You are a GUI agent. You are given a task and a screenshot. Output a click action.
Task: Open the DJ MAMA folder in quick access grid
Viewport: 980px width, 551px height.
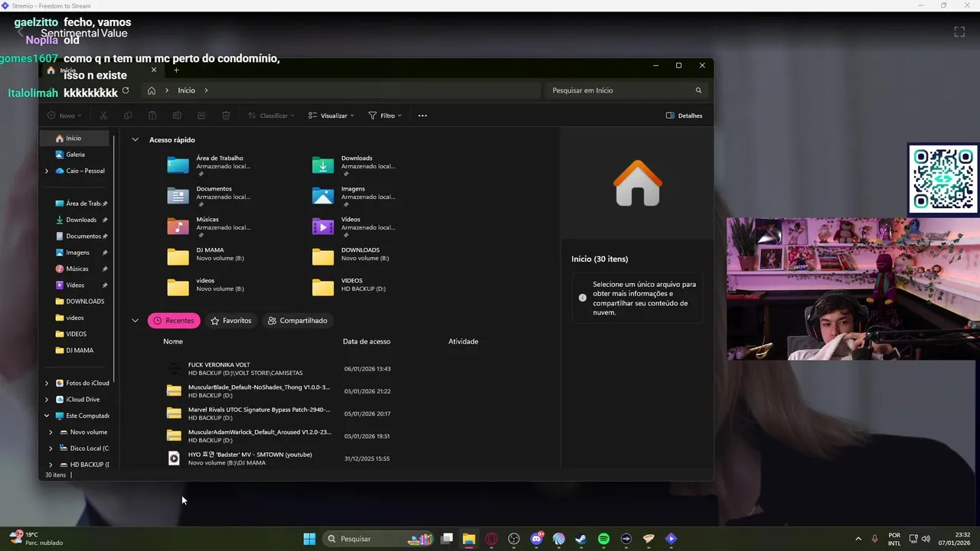(207, 257)
